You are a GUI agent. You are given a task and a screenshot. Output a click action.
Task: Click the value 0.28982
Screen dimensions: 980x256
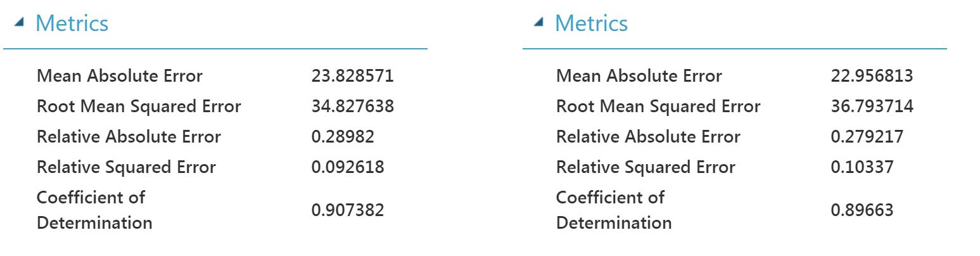point(343,137)
